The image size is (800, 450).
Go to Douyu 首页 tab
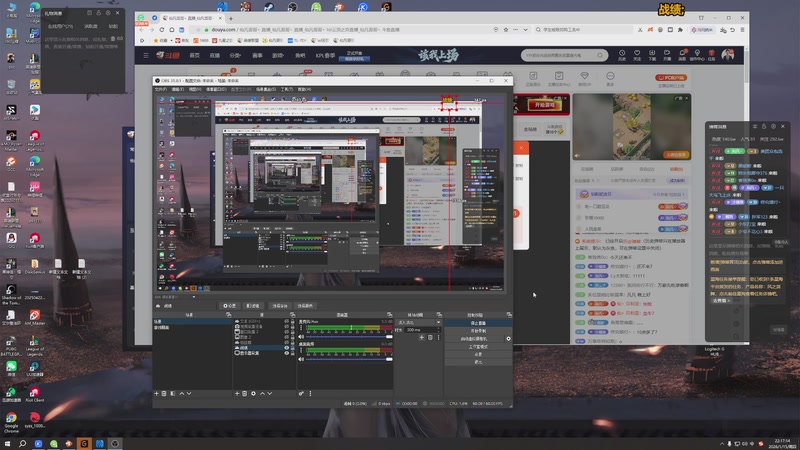[194, 55]
